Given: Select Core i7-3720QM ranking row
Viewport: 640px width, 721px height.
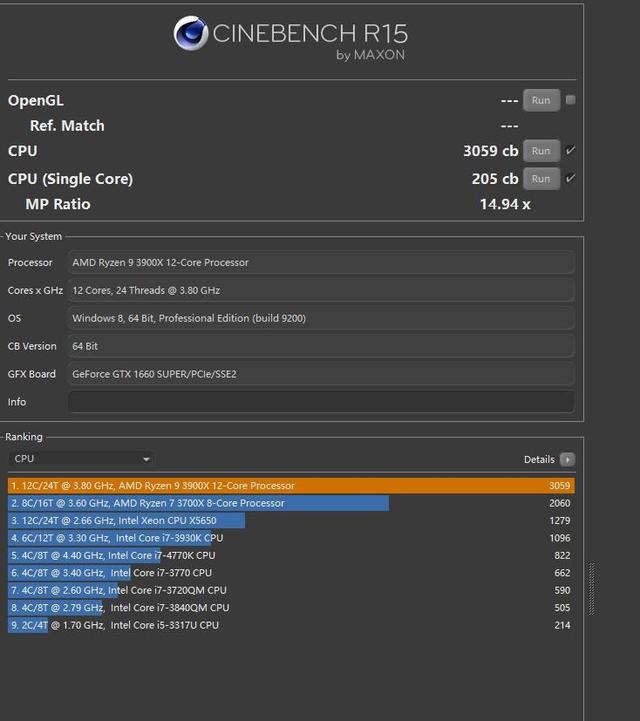Looking at the screenshot, I should point(291,590).
